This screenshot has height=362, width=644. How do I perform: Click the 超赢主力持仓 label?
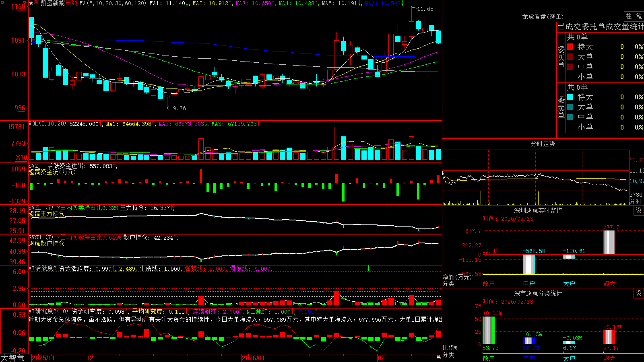(x=46, y=214)
